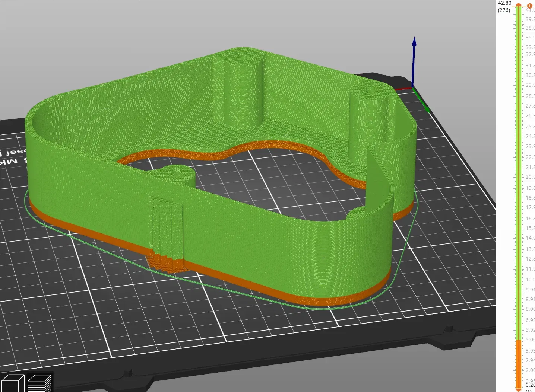Select the sliced layers preview view
The width and height of the screenshot is (535, 392).
coord(39,383)
